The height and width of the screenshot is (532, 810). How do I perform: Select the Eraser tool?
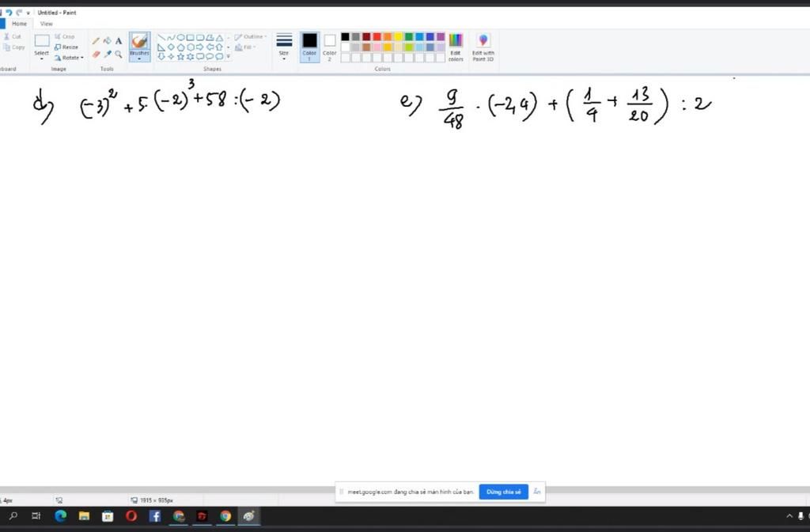coord(96,54)
